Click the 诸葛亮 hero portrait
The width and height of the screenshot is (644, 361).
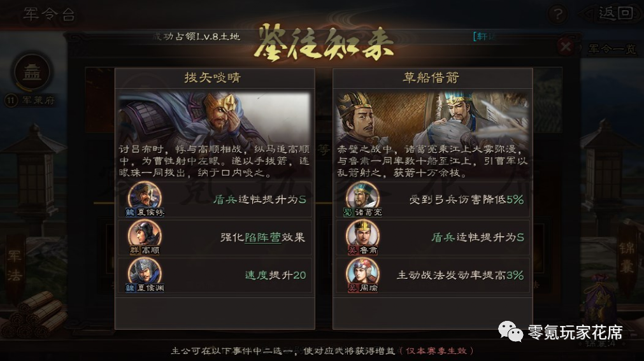tap(362, 199)
